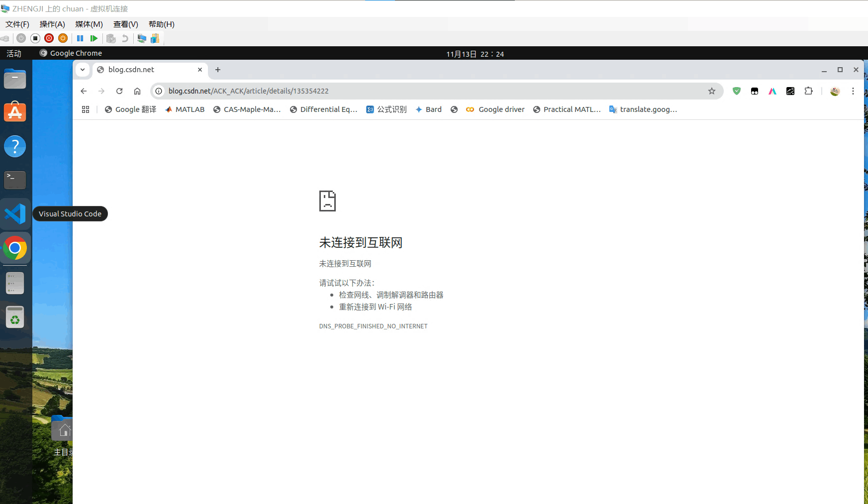Open a new Chrome tab

[218, 70]
